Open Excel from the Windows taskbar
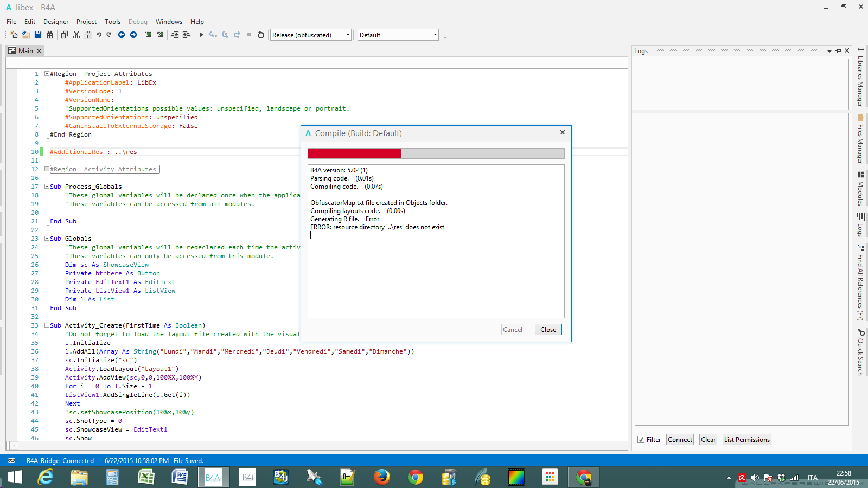 pos(146,477)
